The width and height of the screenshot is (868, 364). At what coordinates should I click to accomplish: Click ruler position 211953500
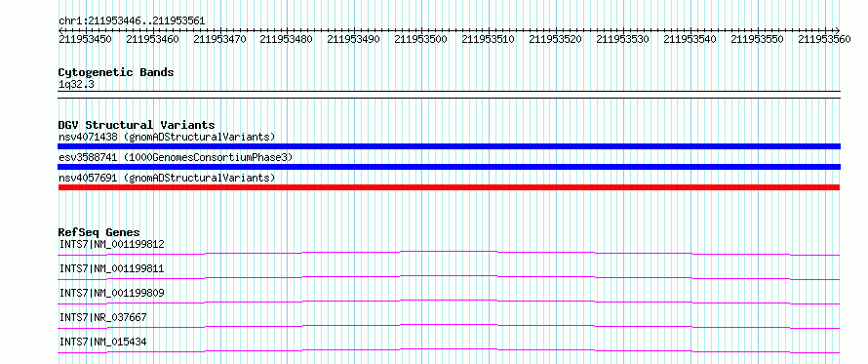pos(421,39)
